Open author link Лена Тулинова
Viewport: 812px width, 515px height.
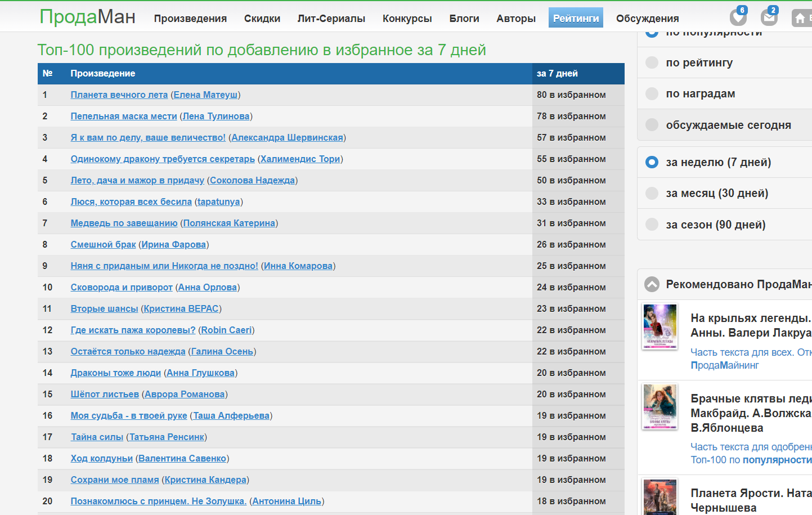click(x=216, y=116)
